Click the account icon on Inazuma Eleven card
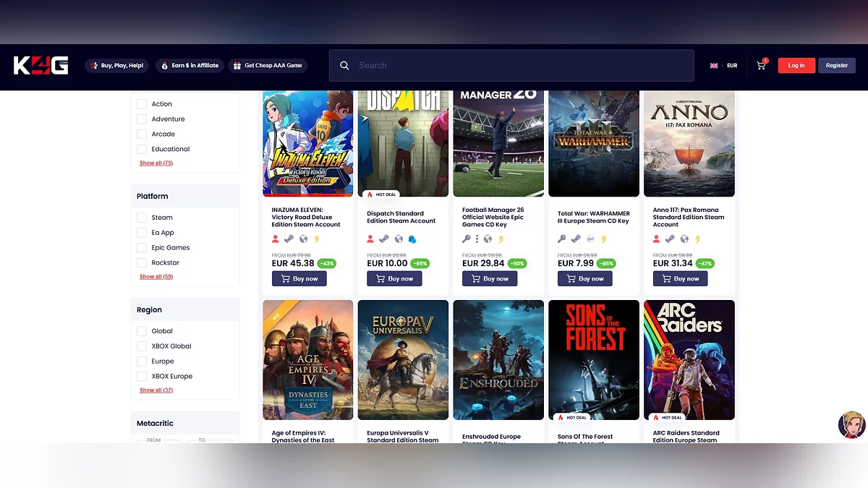The width and height of the screenshot is (868, 488). pyautogui.click(x=276, y=239)
